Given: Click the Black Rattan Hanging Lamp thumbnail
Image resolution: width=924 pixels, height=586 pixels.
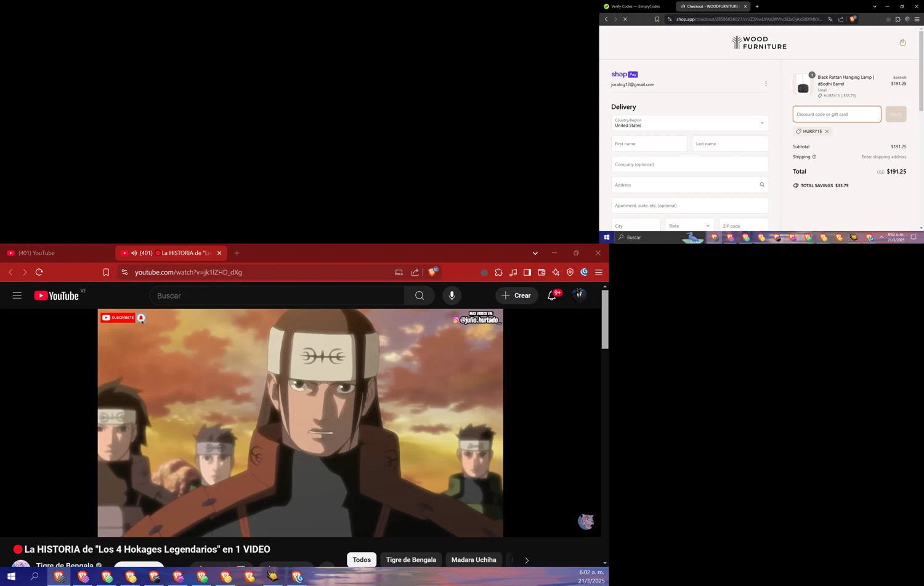Looking at the screenshot, I should point(803,84).
